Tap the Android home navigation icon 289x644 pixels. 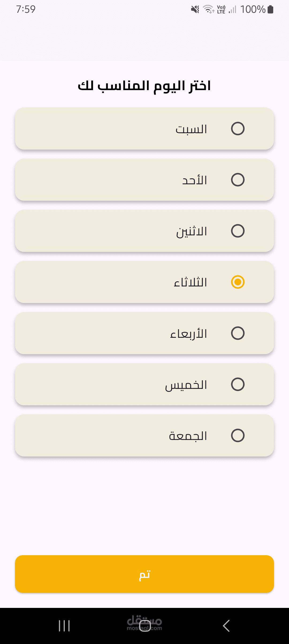click(x=145, y=626)
